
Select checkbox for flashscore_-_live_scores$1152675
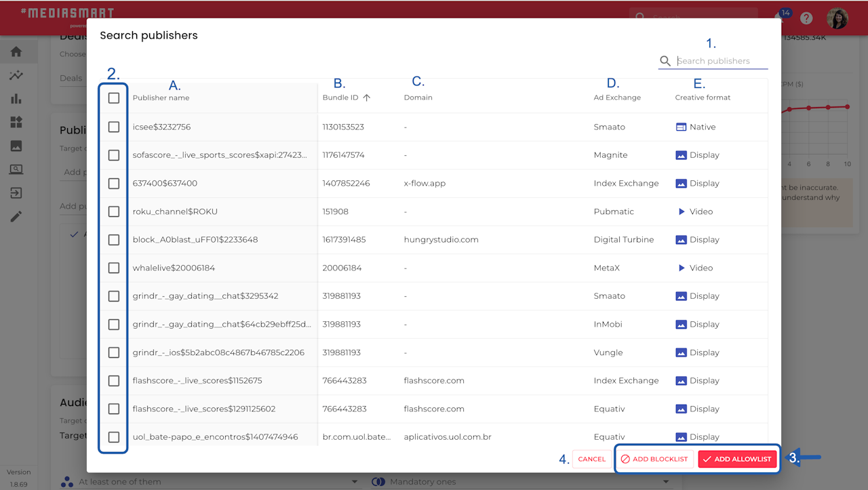pyautogui.click(x=114, y=380)
